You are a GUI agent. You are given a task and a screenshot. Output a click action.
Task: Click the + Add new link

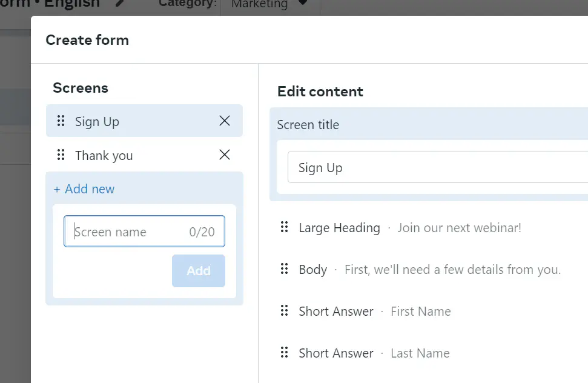coord(84,189)
